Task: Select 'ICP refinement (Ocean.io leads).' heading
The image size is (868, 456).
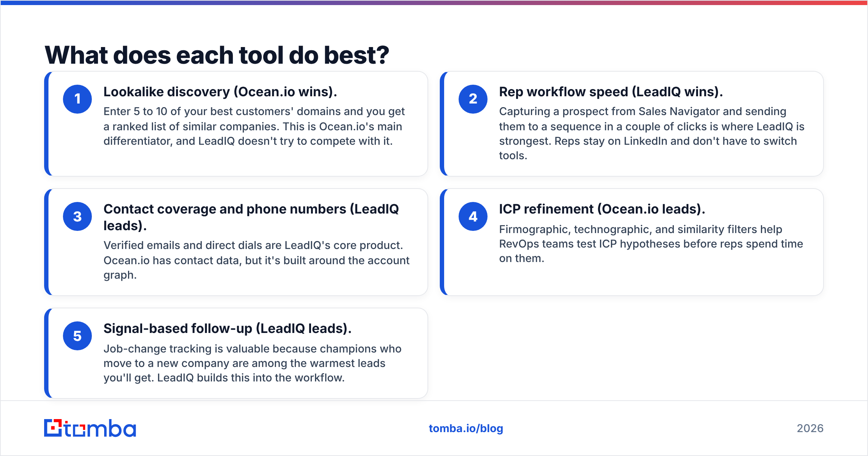Action: click(x=602, y=209)
